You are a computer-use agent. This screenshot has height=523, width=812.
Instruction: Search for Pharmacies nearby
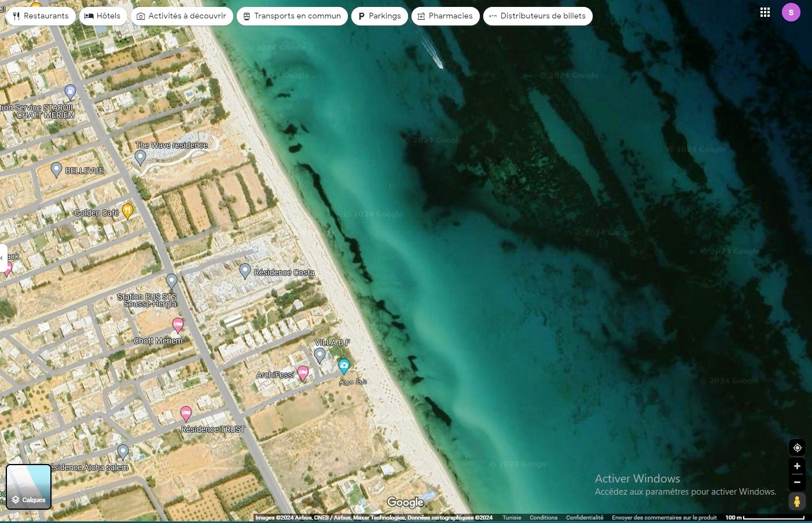[445, 16]
